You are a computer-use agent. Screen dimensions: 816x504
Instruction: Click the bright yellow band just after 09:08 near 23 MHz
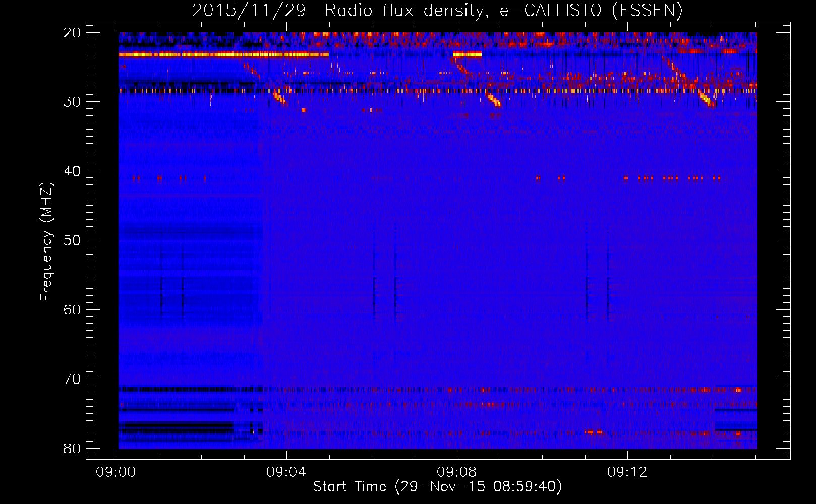(x=468, y=54)
